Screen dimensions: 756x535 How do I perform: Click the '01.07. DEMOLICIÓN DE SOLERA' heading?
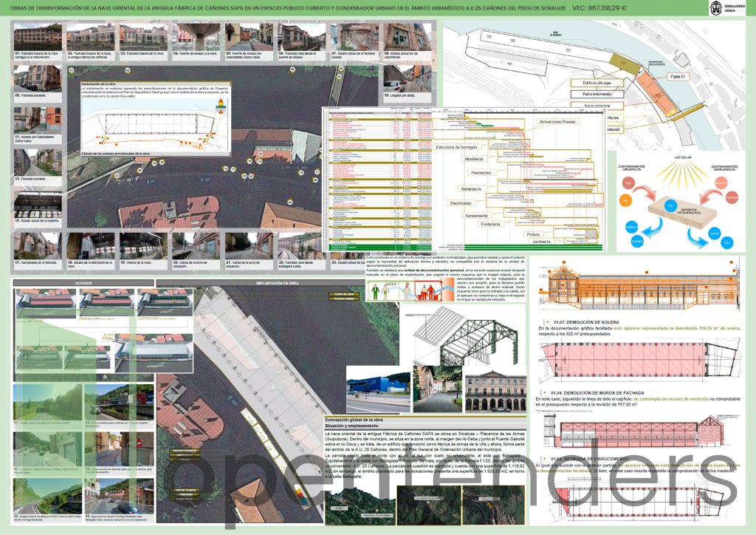tap(585, 321)
